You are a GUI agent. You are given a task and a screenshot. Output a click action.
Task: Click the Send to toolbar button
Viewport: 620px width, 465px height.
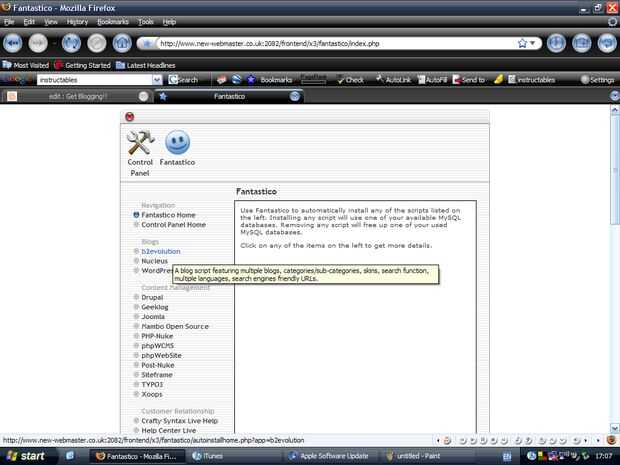click(469, 80)
